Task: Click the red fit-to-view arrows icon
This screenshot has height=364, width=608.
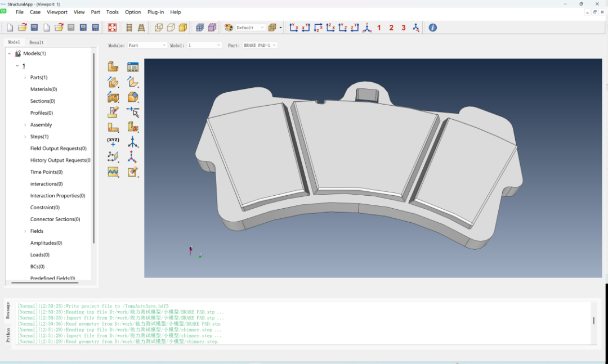Action: pos(112,28)
